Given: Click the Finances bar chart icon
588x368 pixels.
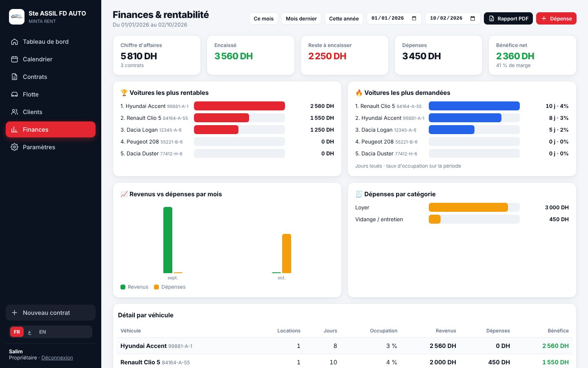Looking at the screenshot, I should pos(14,130).
